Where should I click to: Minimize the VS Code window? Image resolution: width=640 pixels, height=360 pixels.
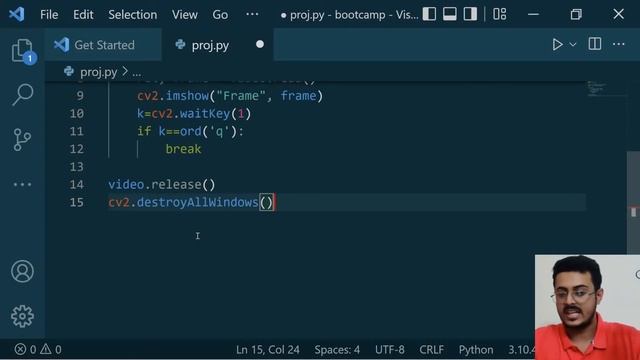[x=533, y=14]
